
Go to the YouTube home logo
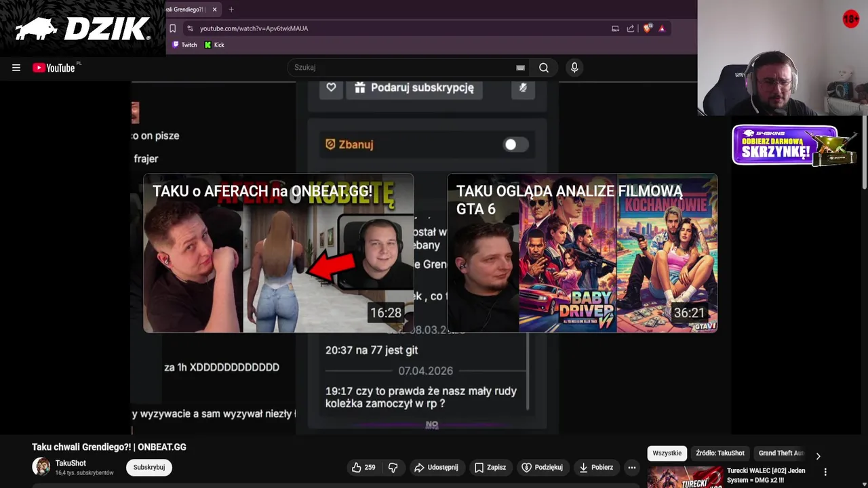pos(54,68)
